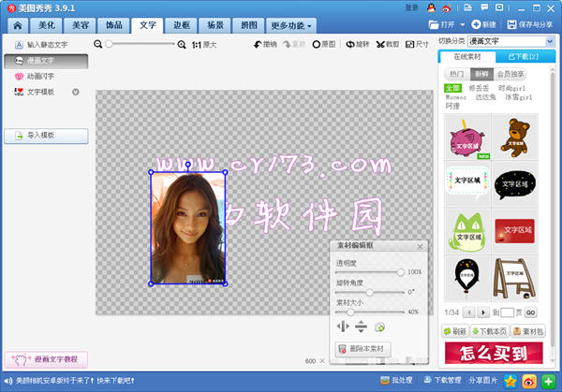Click the 删除本素材 delete button
Screen dimensions: 562x392
tap(362, 349)
